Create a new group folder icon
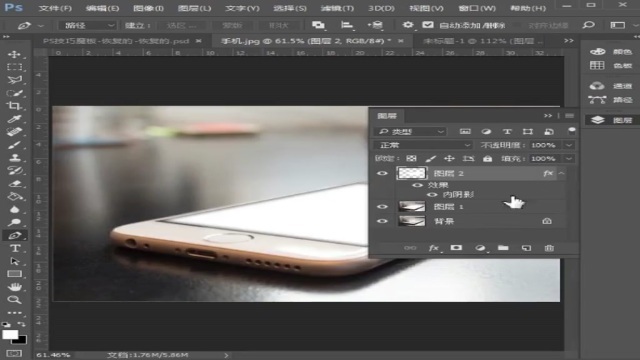640x360 pixels. pyautogui.click(x=503, y=248)
